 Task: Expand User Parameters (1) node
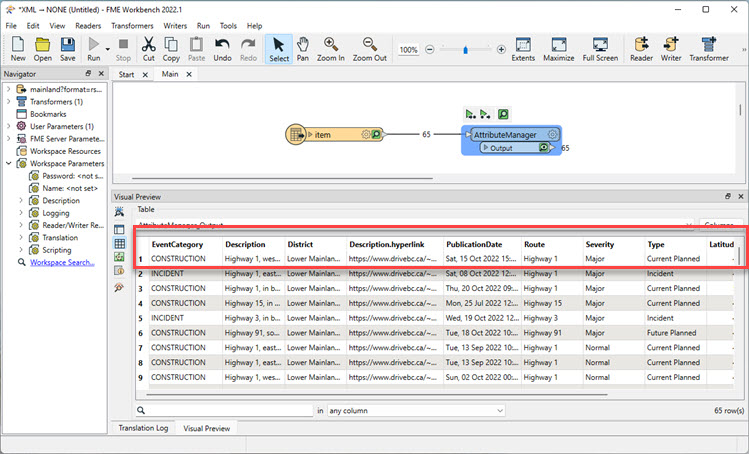(8, 126)
